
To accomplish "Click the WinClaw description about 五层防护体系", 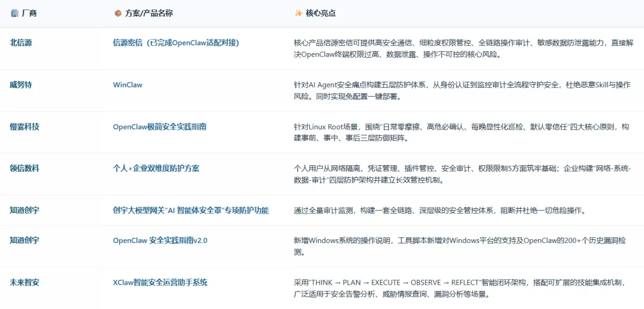I will (462, 91).
